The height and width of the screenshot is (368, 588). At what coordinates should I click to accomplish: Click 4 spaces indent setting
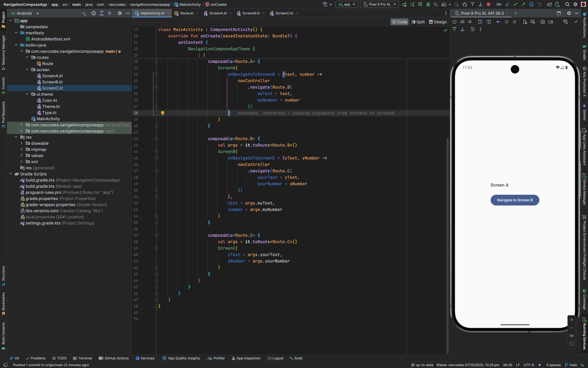[553, 365]
